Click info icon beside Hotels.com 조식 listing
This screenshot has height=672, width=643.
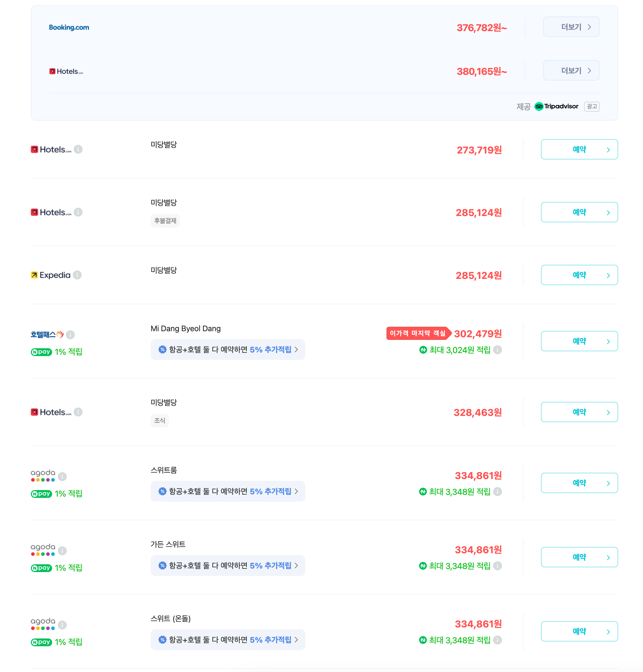(78, 412)
